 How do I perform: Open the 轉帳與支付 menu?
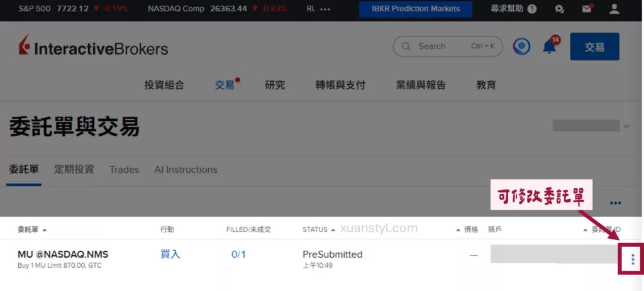pos(340,85)
